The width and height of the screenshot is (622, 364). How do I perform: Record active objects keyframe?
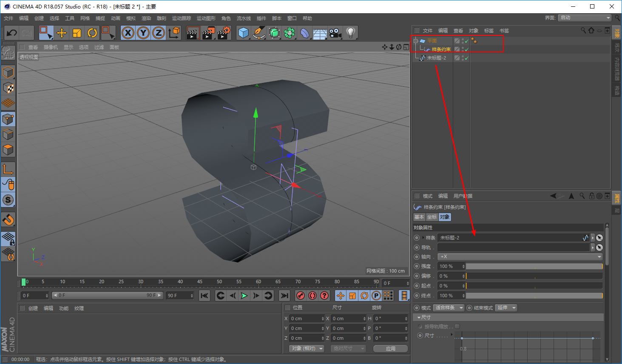coord(301,296)
